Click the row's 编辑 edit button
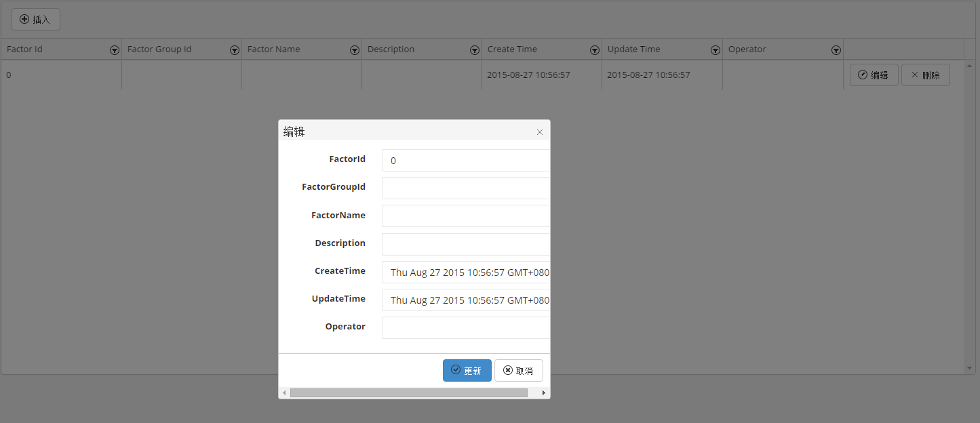Image resolution: width=980 pixels, height=423 pixels. click(874, 75)
